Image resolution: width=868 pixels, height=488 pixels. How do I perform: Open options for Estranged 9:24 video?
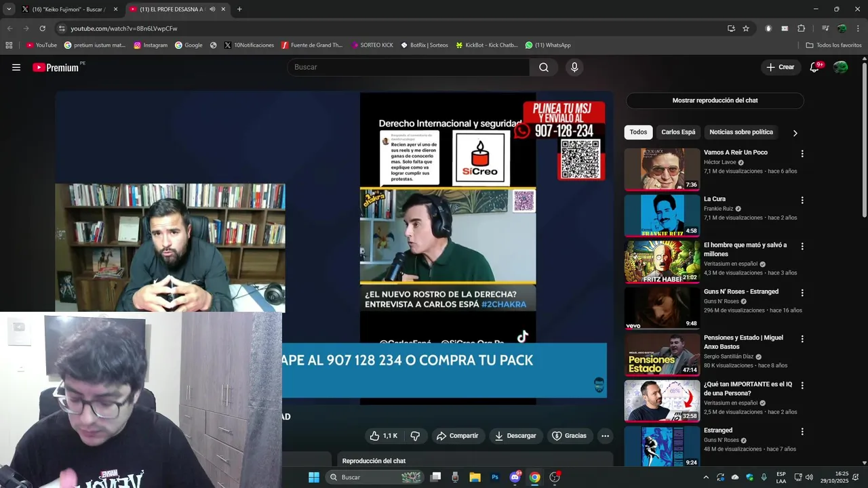coord(802,432)
